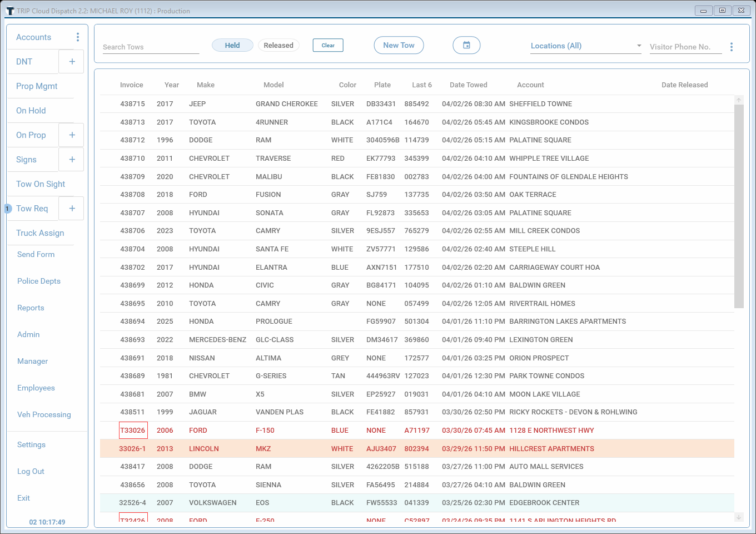756x534 pixels.
Task: Sort by the Date Towed column header
Action: [468, 85]
